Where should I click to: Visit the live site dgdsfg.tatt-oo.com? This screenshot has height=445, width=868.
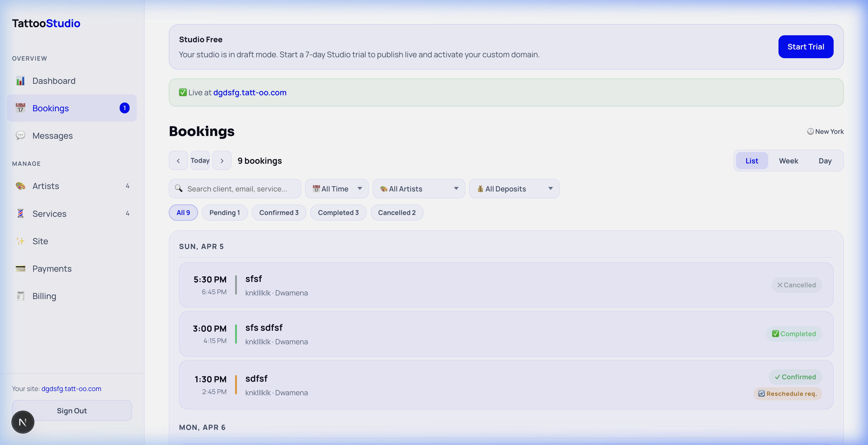250,92
